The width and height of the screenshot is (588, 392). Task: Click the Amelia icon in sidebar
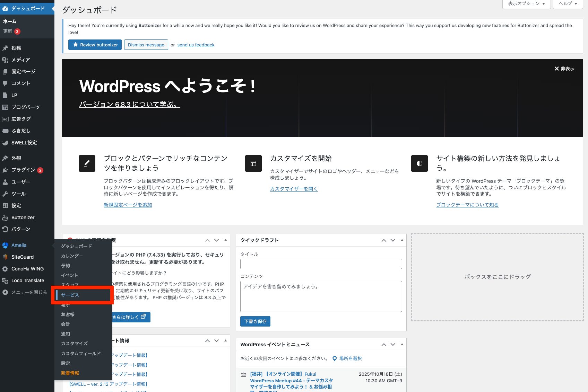coord(5,245)
